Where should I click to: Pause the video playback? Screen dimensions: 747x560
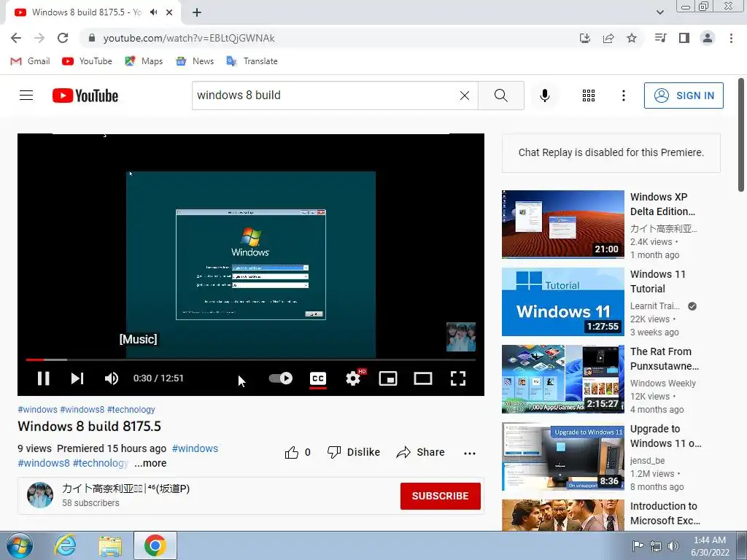coord(43,378)
